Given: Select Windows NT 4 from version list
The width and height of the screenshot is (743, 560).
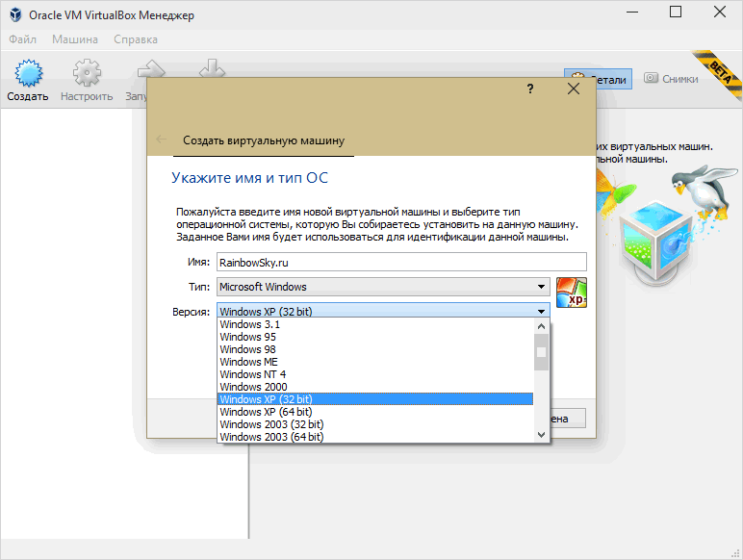Looking at the screenshot, I should (x=375, y=374).
